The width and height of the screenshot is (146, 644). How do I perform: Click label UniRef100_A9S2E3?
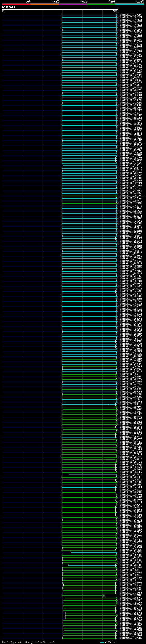(131, 600)
